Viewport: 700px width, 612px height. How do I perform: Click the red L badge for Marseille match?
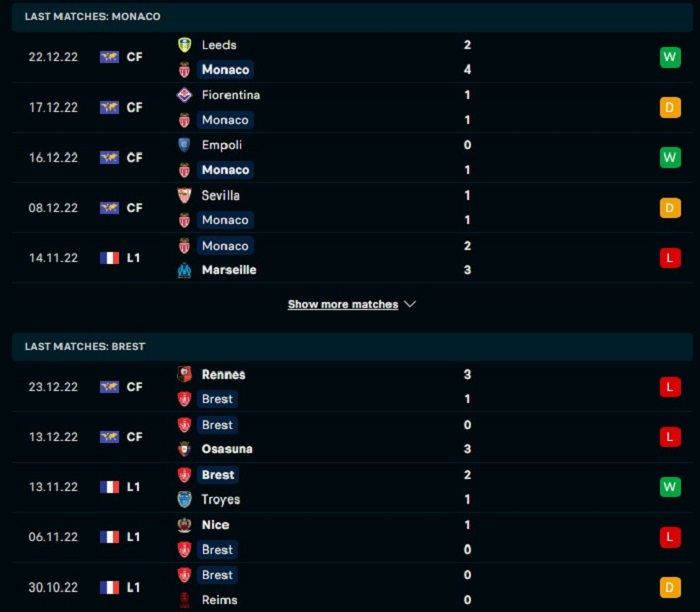670,258
